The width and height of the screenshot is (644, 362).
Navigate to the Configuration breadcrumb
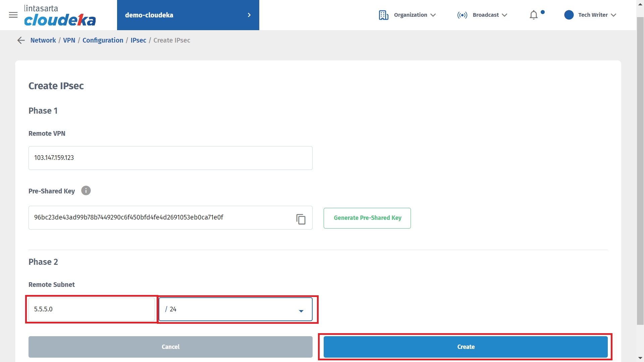[103, 40]
